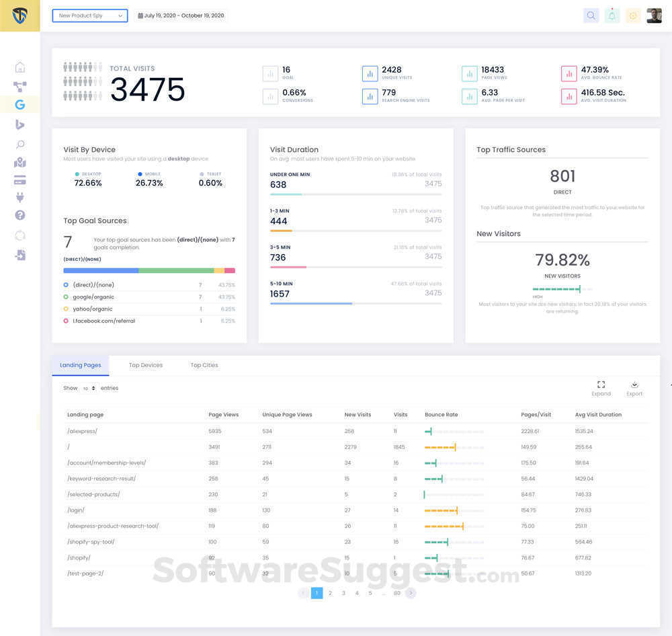Screen dimensions: 672x636
Task: Click the Expand button above table
Action: (601, 388)
